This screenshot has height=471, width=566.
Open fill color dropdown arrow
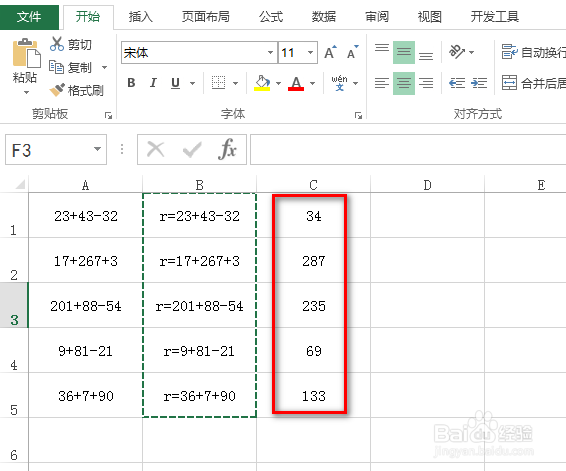278,83
